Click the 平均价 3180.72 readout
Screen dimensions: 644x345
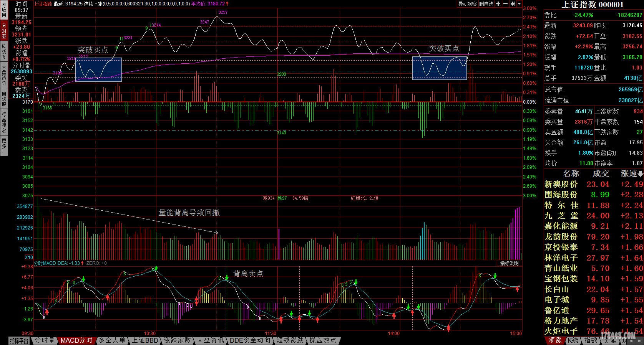[210, 4]
